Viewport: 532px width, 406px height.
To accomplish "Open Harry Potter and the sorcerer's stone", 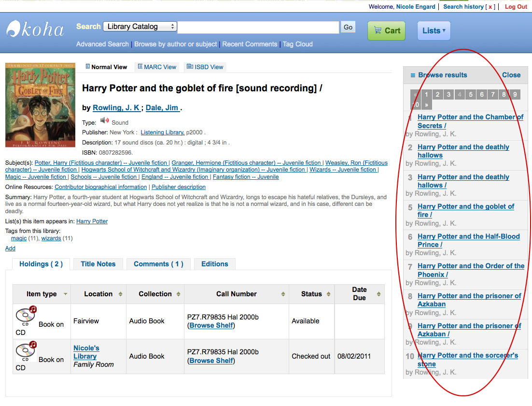I will (467, 360).
